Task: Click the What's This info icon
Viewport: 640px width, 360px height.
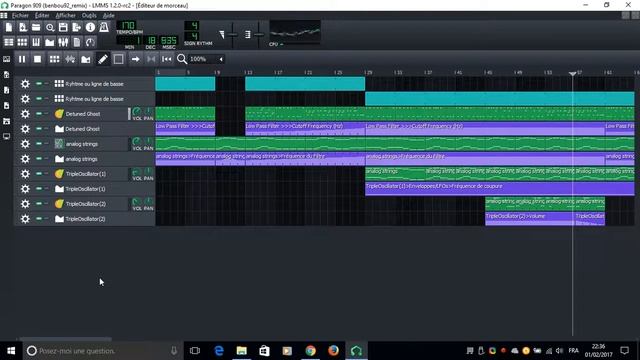Action: 90,27
